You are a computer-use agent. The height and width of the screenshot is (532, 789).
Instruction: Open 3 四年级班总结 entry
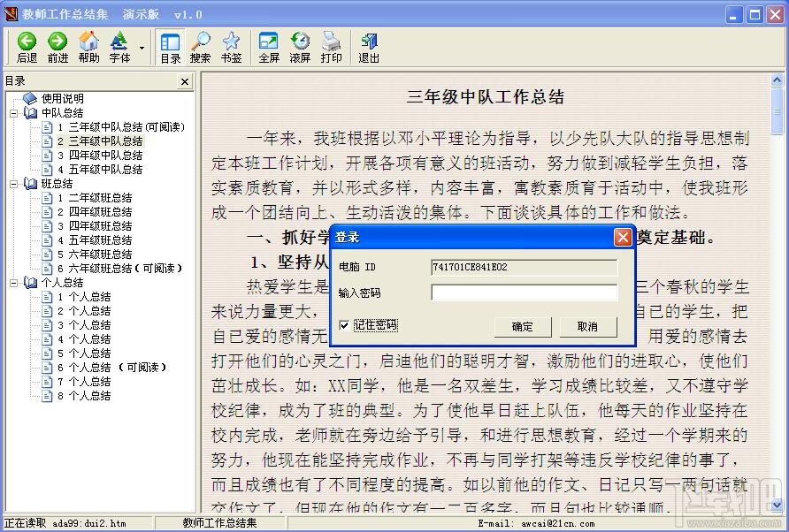tap(95, 225)
